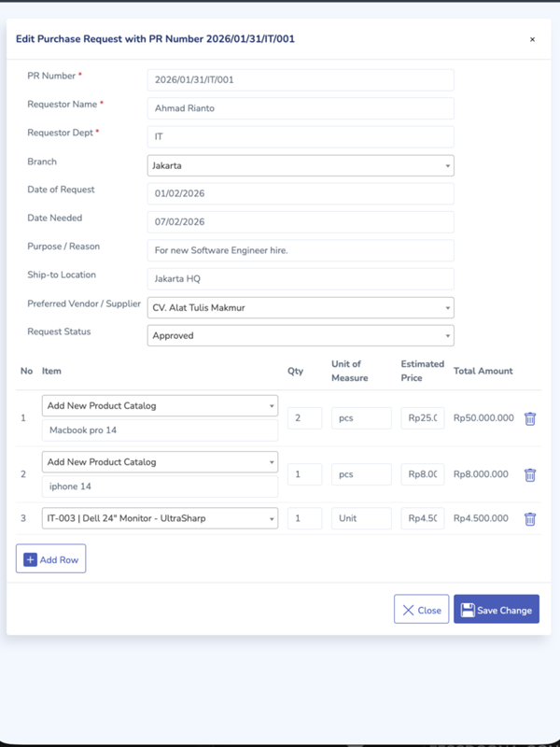Click total amount Rp8.000.000
Viewport: 560px width, 747px height.
(x=481, y=474)
